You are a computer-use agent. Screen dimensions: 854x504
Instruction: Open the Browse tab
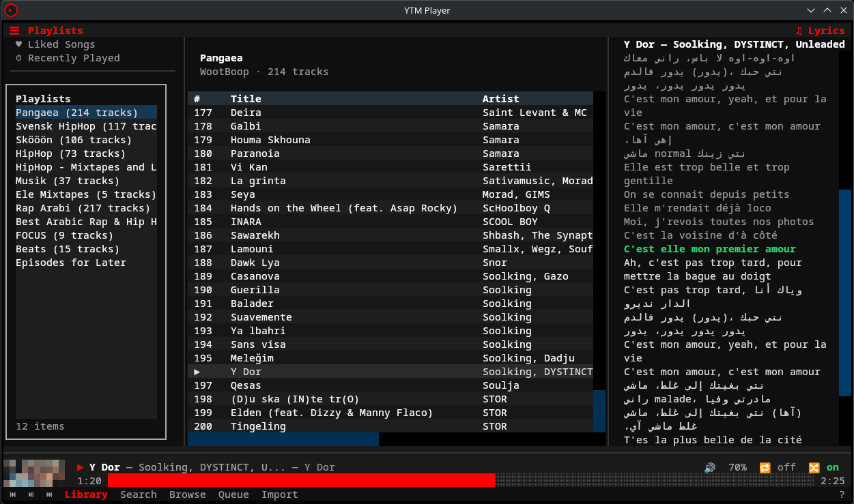187,494
